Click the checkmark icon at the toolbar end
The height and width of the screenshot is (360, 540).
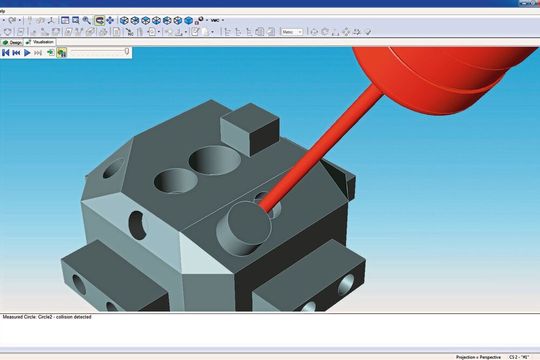(368, 32)
